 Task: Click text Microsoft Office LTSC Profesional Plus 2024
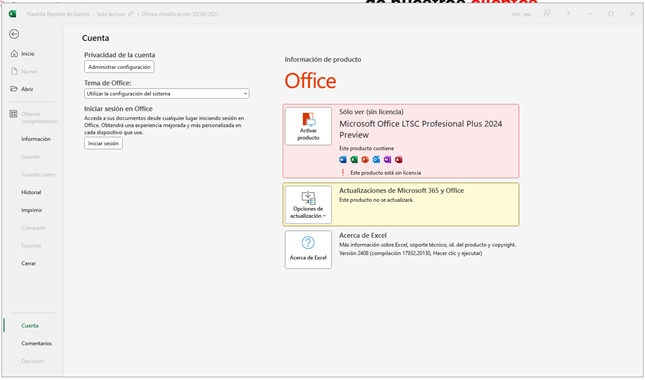pyautogui.click(x=421, y=124)
